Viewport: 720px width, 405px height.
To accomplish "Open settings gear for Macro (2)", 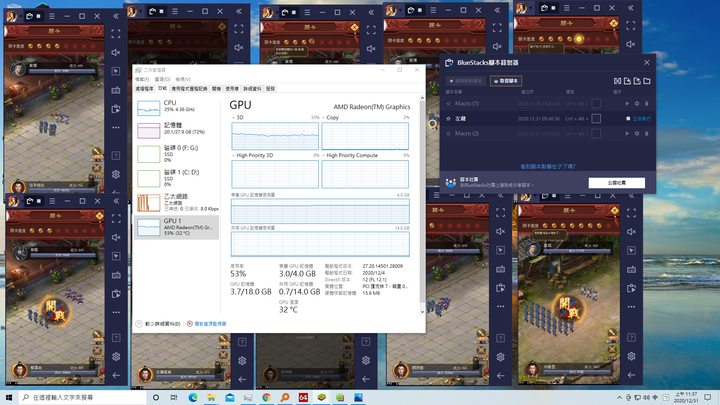I will tap(637, 134).
